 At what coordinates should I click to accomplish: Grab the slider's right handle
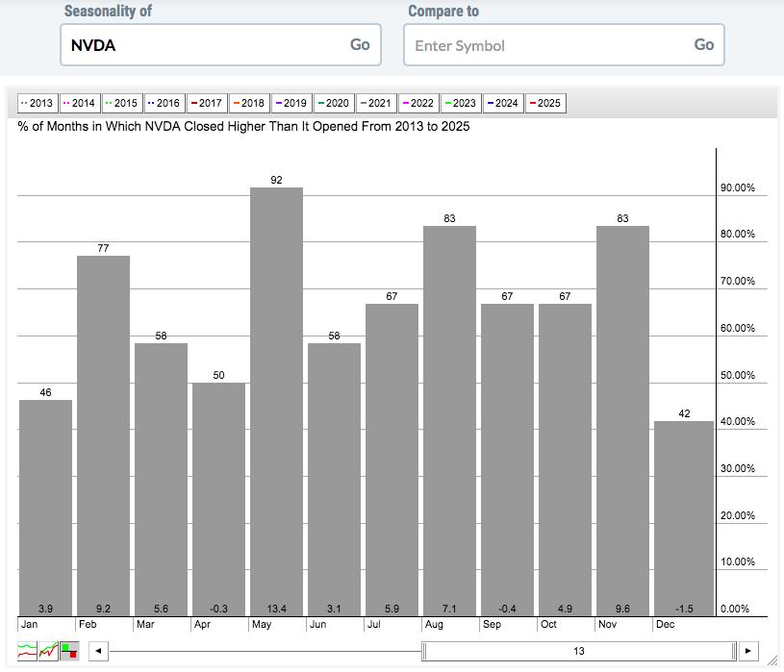734,651
